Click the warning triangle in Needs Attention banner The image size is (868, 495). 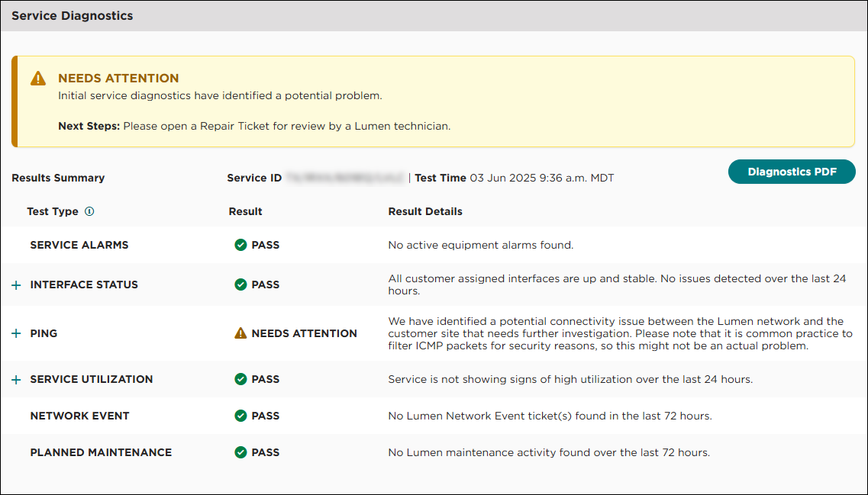tap(38, 79)
